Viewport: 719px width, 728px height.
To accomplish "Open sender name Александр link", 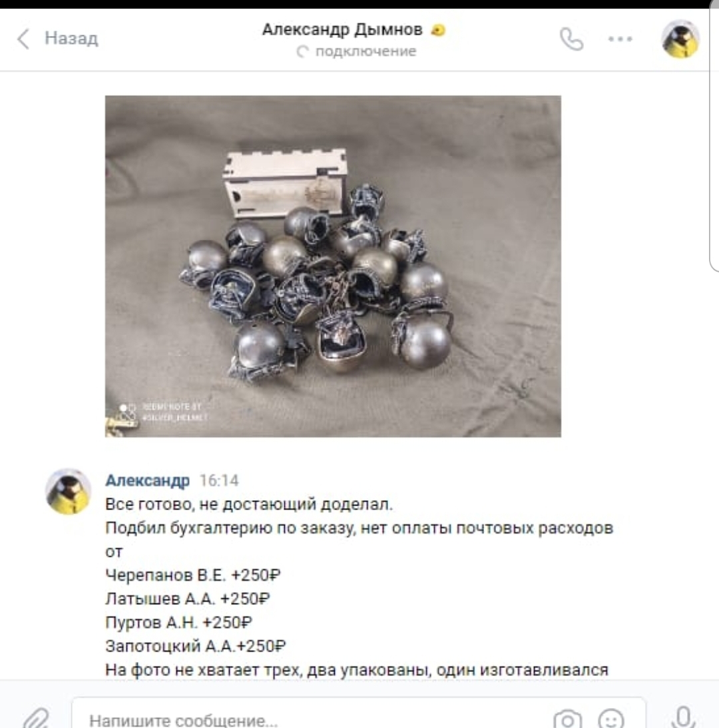I will click(x=147, y=480).
